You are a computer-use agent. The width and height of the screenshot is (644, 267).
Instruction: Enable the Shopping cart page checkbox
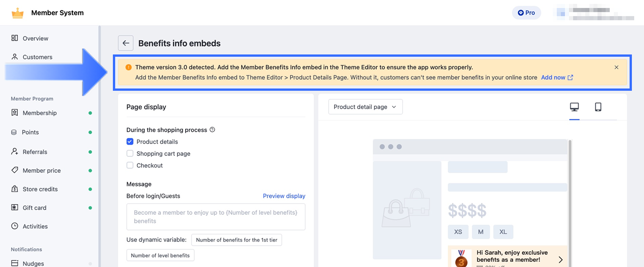tap(130, 154)
